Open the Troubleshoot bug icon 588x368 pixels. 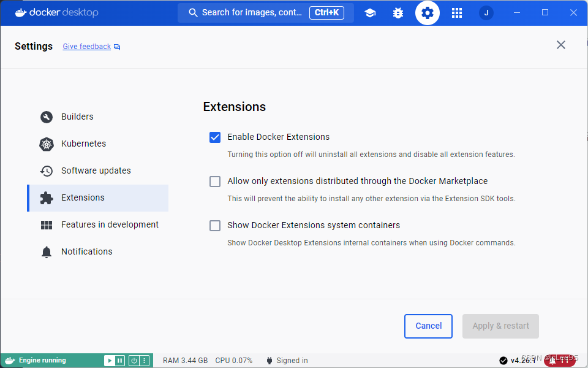click(398, 13)
